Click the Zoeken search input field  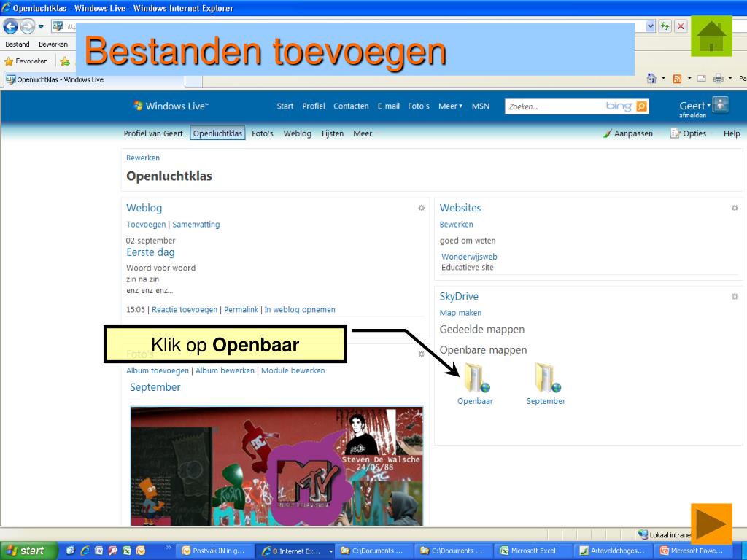pyautogui.click(x=555, y=106)
